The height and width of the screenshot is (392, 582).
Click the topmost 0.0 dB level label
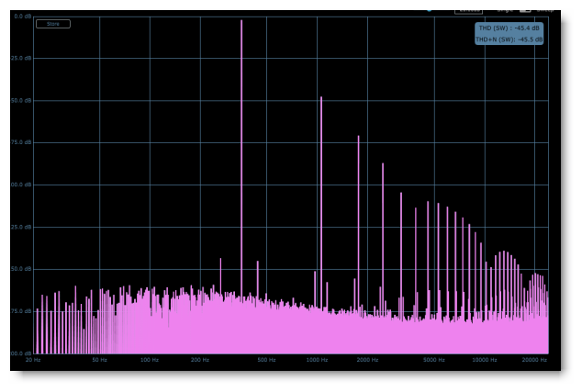click(x=23, y=17)
